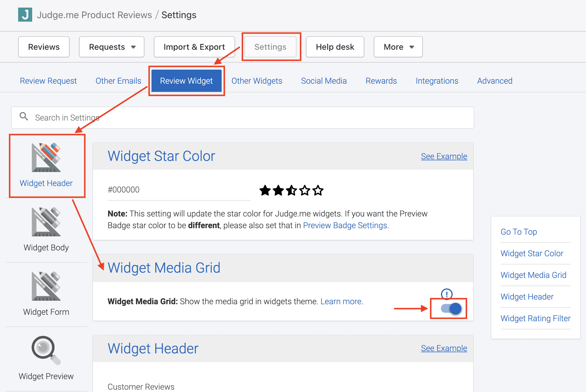Screen dimensions: 586x392
Task: Click the Import & Export button
Action: tap(194, 47)
